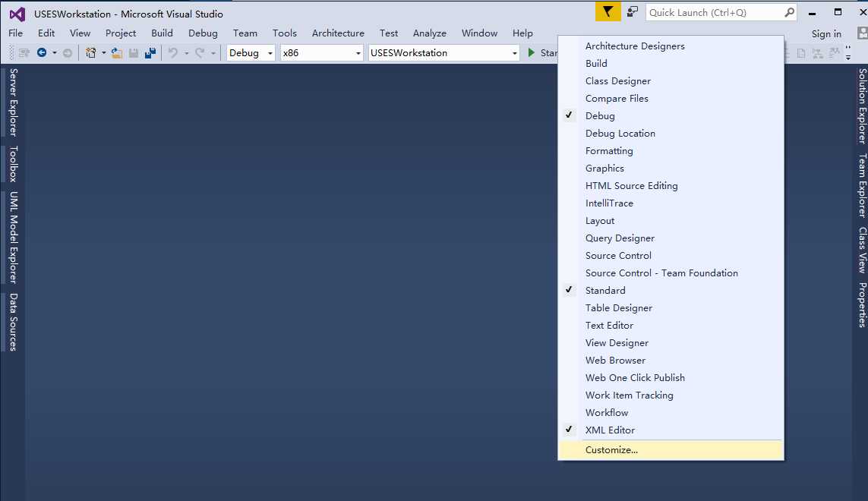Click the account picture icon beside Sign in
Screen dimensions: 868x501
coord(862,33)
